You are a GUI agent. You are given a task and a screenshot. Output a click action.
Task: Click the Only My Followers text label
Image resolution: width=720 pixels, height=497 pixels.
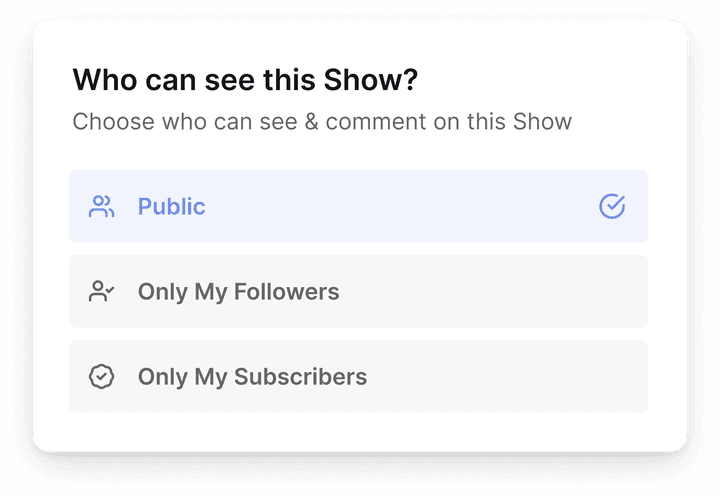238,292
